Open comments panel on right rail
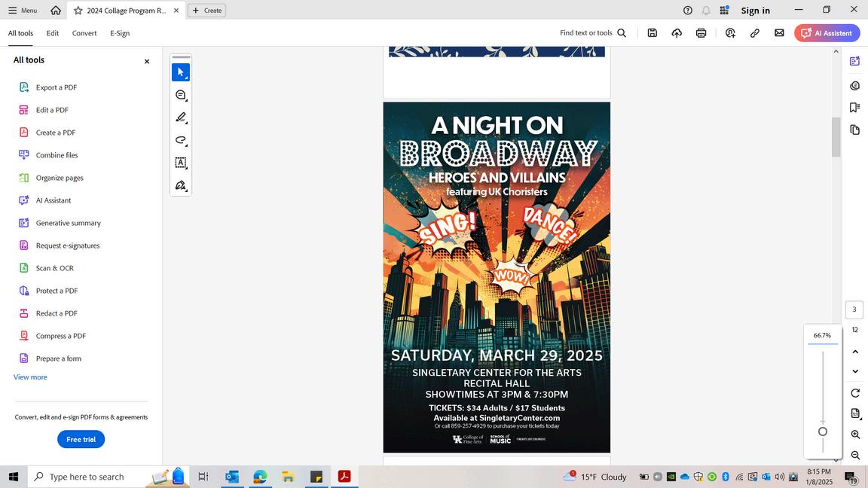The width and height of the screenshot is (868, 488). pyautogui.click(x=854, y=86)
